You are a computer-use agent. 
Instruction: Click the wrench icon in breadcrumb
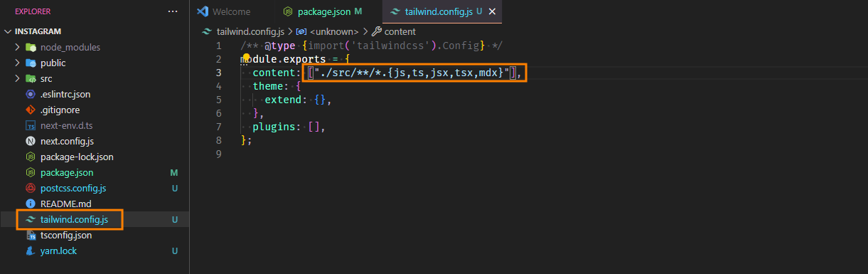pos(377,31)
